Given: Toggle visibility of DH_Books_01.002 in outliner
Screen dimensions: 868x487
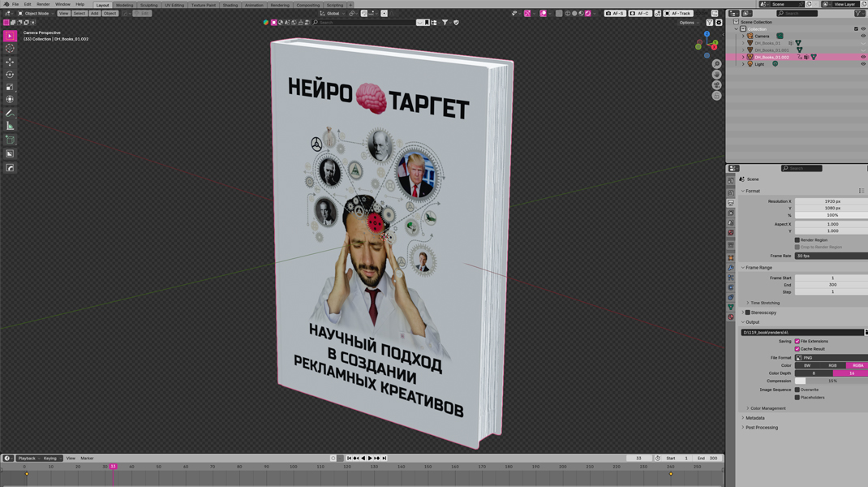Looking at the screenshot, I should (x=863, y=57).
